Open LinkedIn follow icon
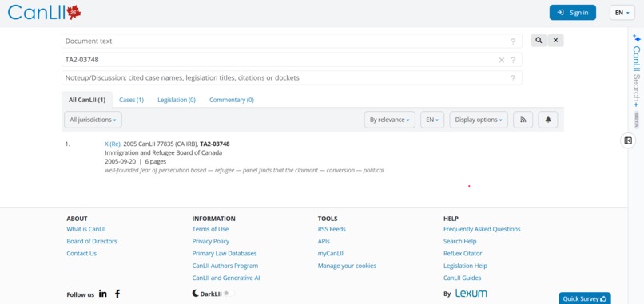 pyautogui.click(x=103, y=294)
